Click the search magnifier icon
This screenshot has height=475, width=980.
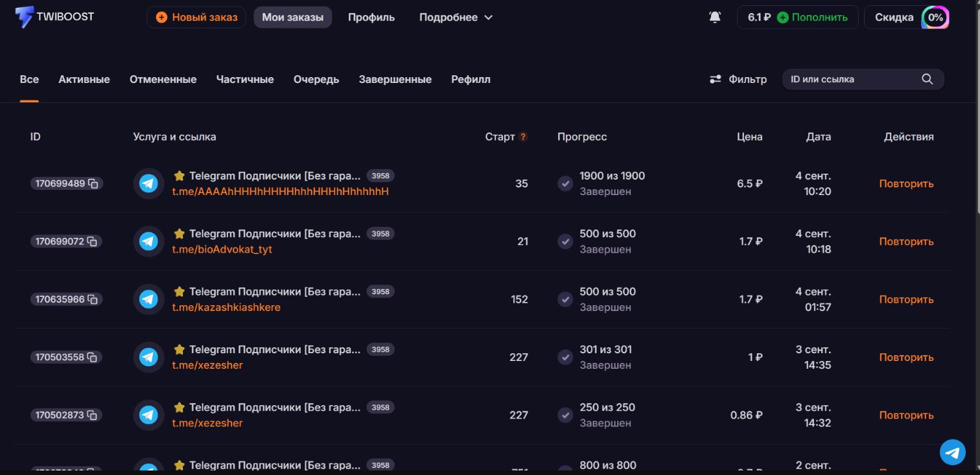pyautogui.click(x=927, y=79)
